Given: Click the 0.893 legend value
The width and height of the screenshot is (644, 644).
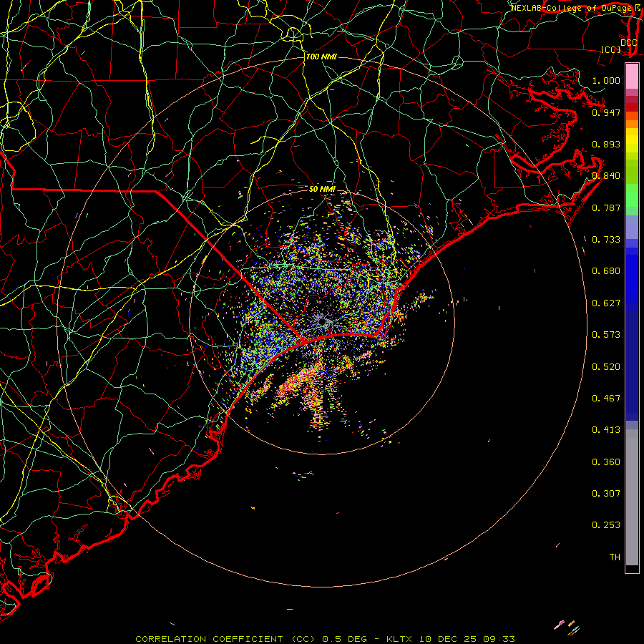Looking at the screenshot, I should click(x=606, y=144).
